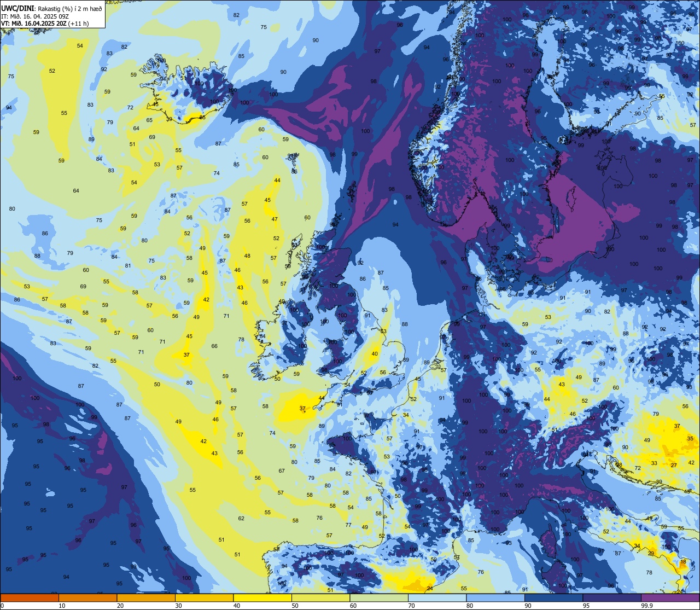Click the humidity value 81 on the map
700x610 pixels.
pos(128,266)
